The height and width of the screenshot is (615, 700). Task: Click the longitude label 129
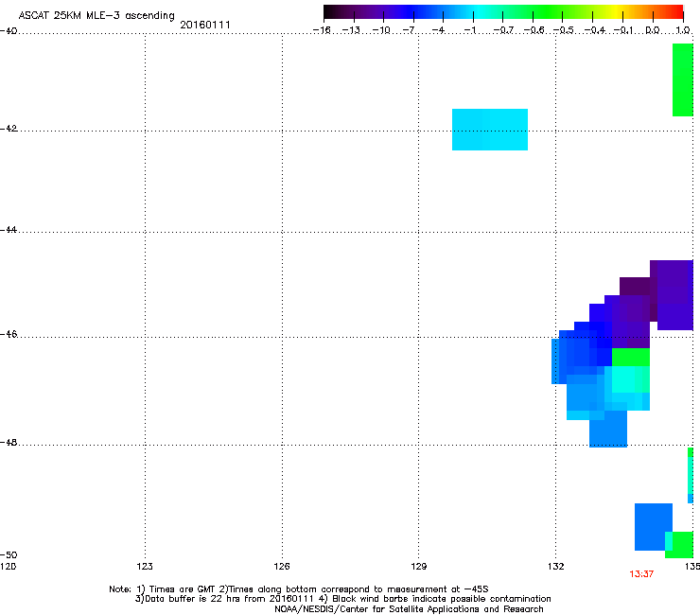click(419, 567)
